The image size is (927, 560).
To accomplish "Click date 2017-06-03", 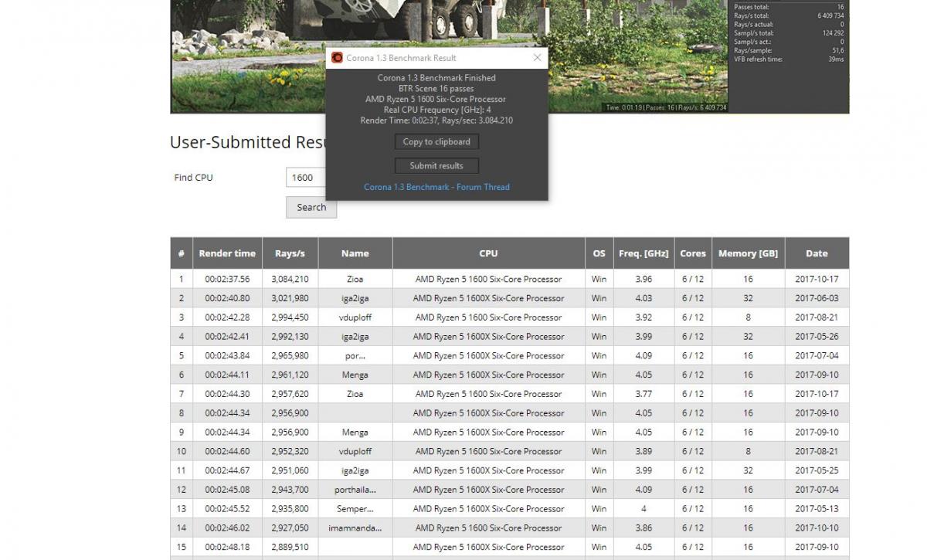I will click(x=817, y=298).
